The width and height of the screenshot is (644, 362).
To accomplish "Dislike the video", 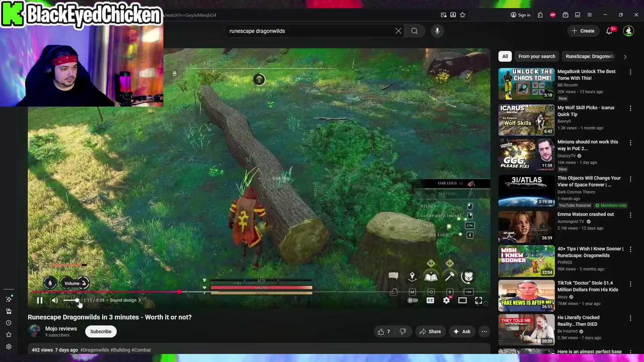I will pyautogui.click(x=403, y=331).
